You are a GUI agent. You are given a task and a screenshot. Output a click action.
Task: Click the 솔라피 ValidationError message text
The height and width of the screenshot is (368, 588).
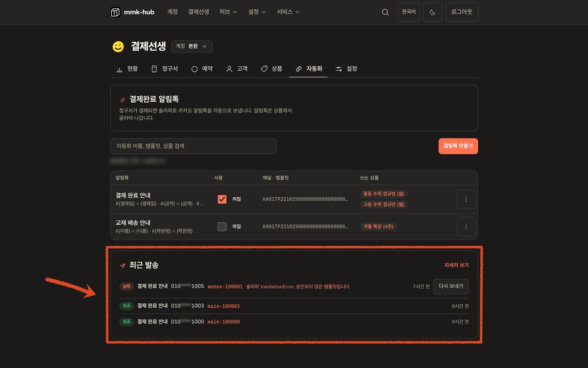point(297,287)
